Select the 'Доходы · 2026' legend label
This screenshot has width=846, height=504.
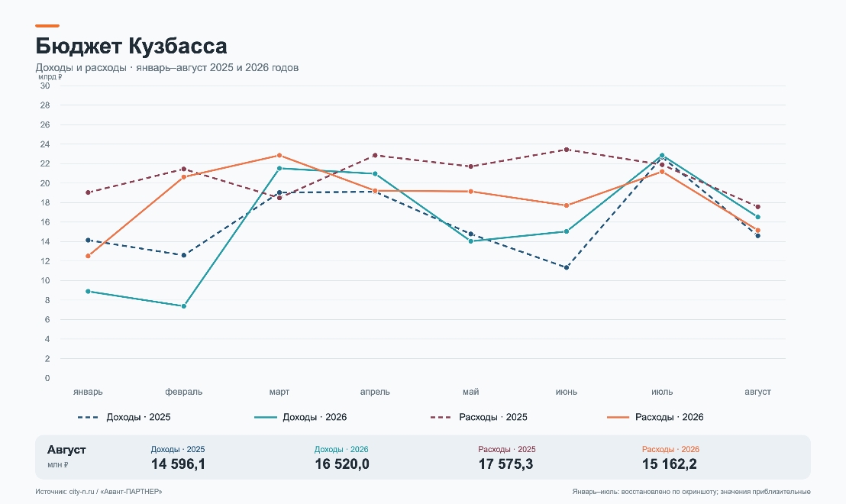click(315, 417)
